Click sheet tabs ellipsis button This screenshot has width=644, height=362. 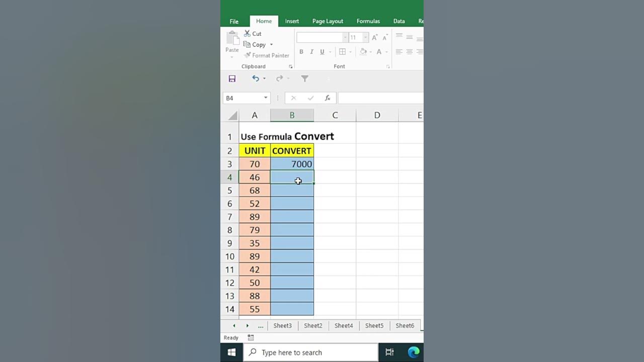click(261, 326)
